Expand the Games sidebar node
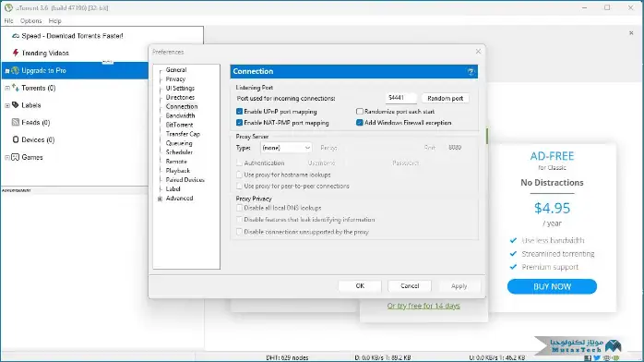The width and height of the screenshot is (644, 362). click(7, 157)
